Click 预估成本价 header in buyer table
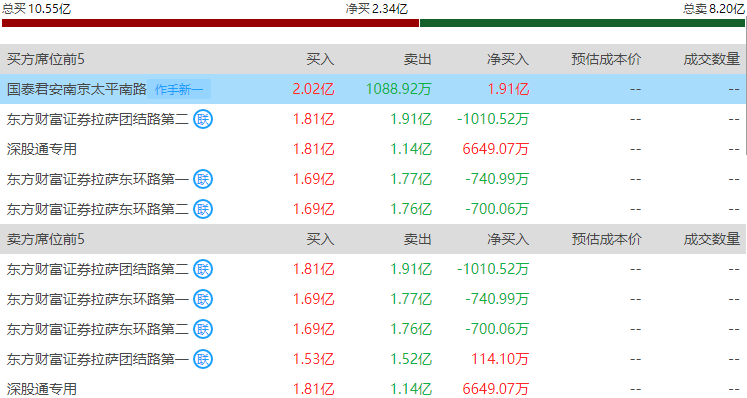The height and width of the screenshot is (398, 747). pyautogui.click(x=606, y=59)
